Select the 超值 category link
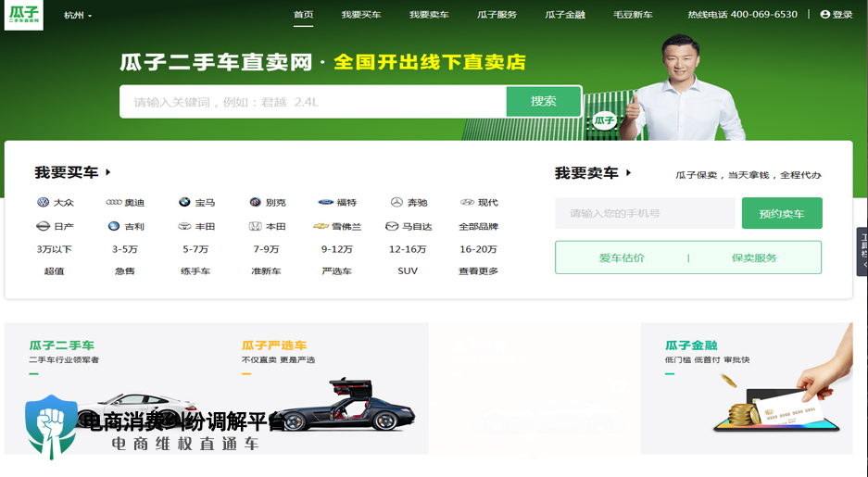The width and height of the screenshot is (868, 477). tap(55, 271)
